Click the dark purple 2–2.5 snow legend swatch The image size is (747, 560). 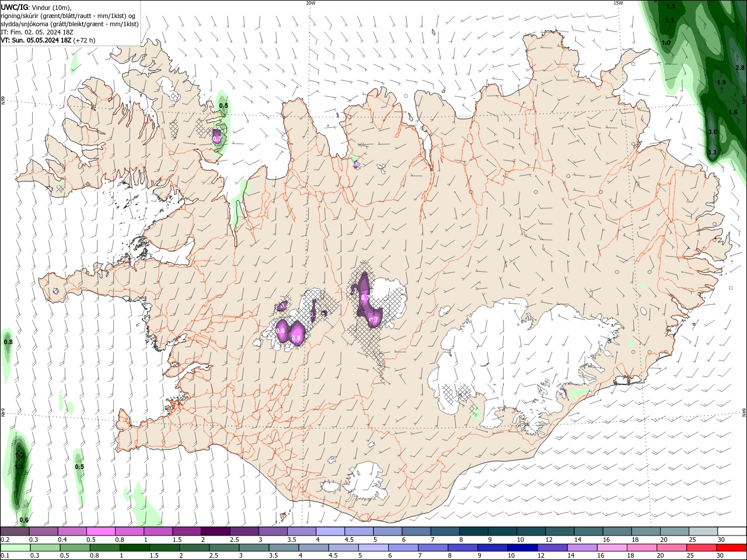click(215, 531)
